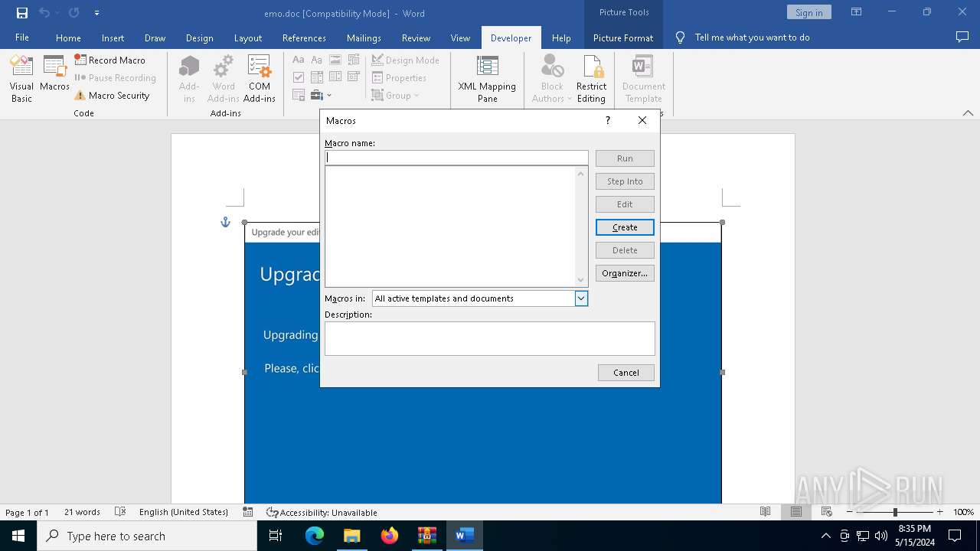Click the picture layout anchor icon
This screenshot has width=980, height=551.
(x=225, y=222)
